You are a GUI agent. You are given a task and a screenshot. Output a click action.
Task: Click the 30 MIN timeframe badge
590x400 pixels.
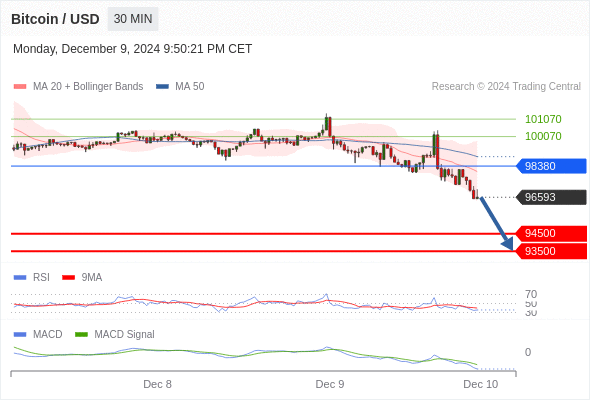click(133, 19)
